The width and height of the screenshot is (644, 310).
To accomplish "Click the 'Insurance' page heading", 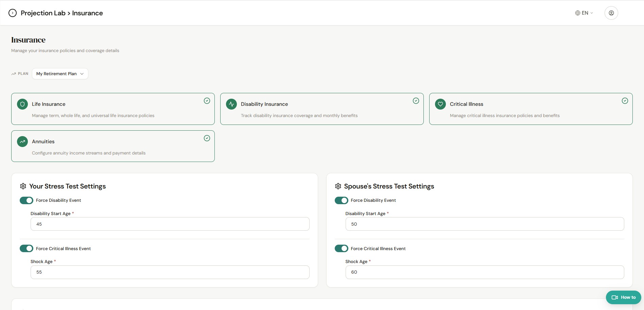I will 28,40.
